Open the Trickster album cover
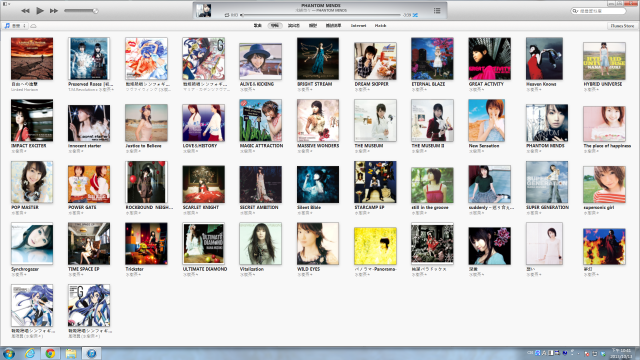The height and width of the screenshot is (360, 640). pyautogui.click(x=146, y=243)
